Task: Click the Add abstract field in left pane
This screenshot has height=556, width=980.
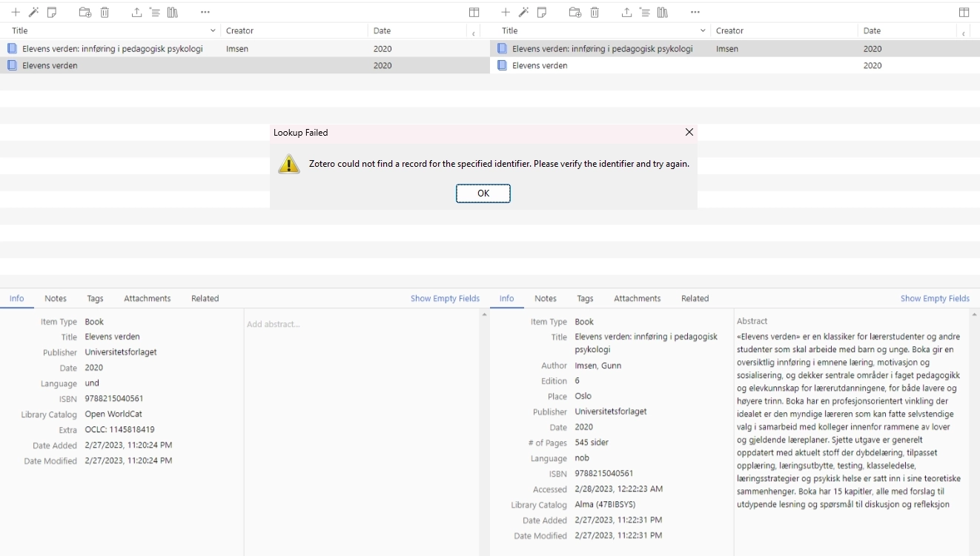Action: (x=274, y=325)
